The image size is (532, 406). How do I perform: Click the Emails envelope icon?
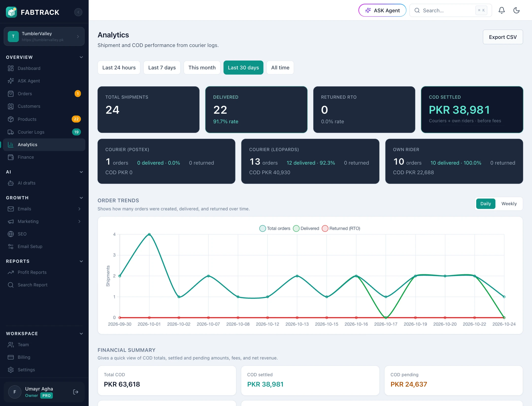pos(11,209)
